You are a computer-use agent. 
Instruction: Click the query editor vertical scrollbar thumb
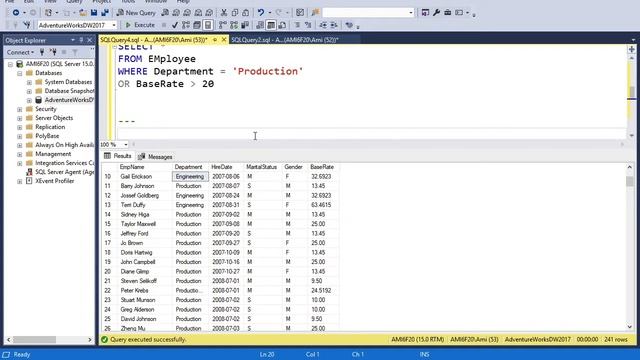(x=631, y=92)
